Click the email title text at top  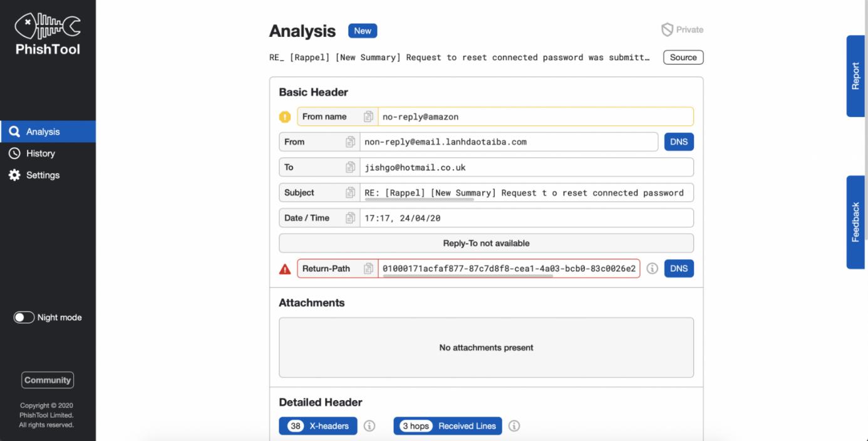460,58
